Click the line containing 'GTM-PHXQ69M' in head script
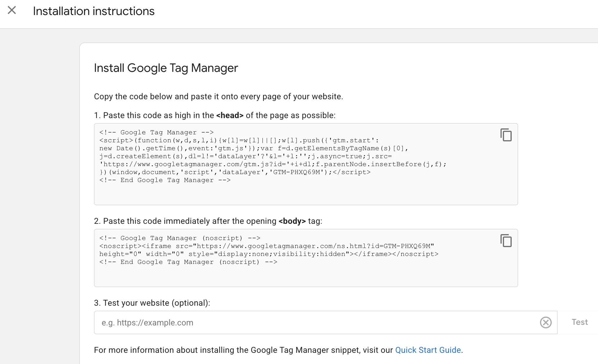 coord(235,172)
